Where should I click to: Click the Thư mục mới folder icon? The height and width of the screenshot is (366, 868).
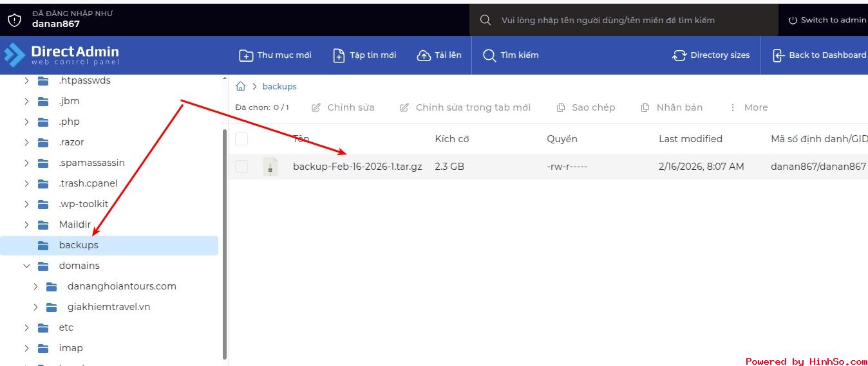point(246,55)
